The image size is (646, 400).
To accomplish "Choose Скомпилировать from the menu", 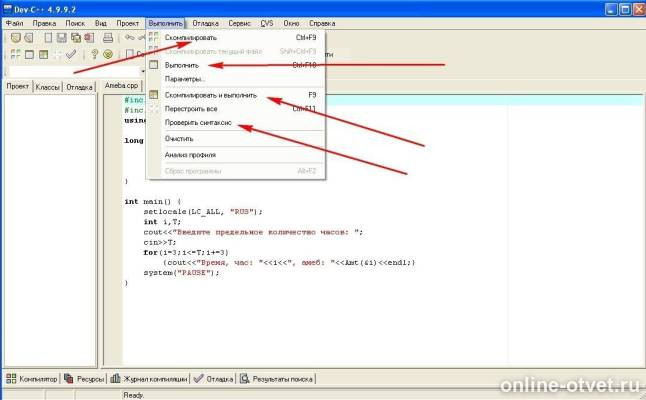I will pos(190,38).
